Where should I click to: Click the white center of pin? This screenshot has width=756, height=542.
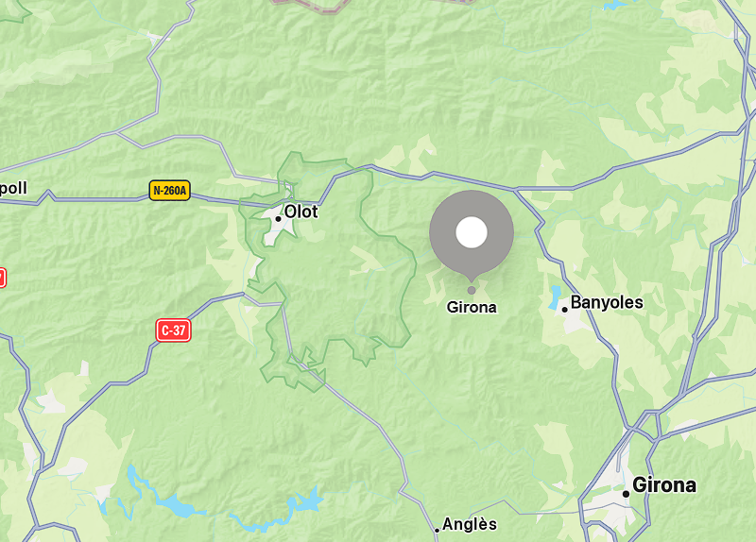(472, 232)
